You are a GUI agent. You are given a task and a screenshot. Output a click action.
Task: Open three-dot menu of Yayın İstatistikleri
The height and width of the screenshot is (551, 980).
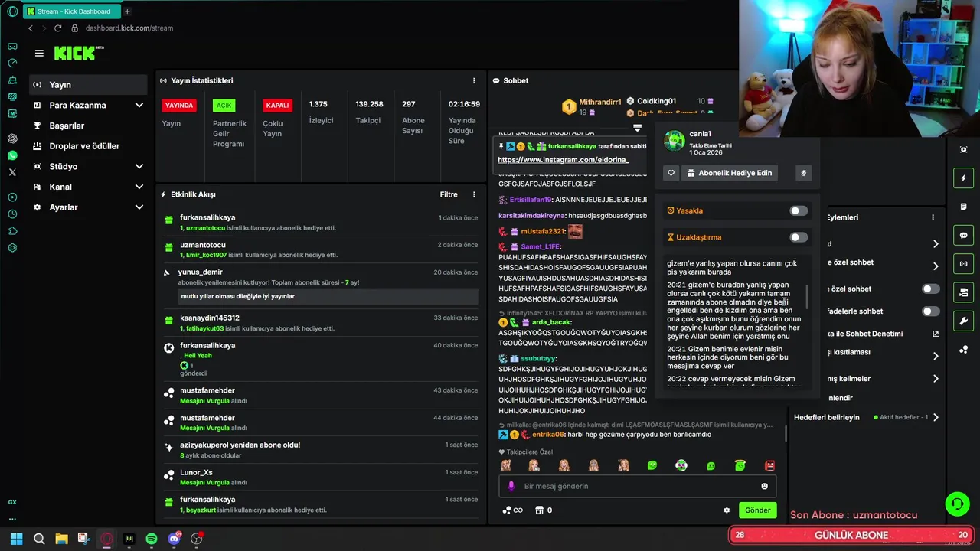(x=474, y=80)
